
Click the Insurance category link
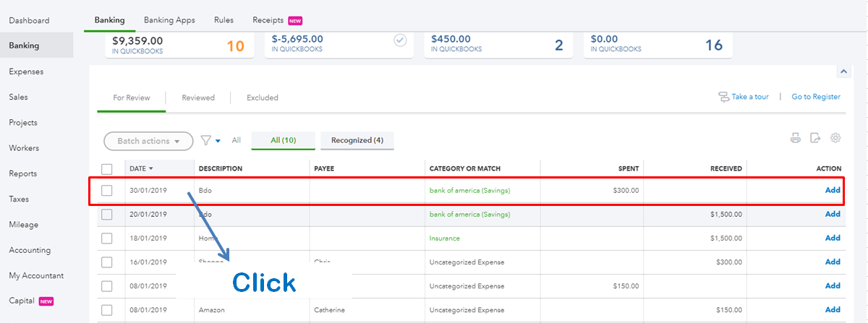444,238
